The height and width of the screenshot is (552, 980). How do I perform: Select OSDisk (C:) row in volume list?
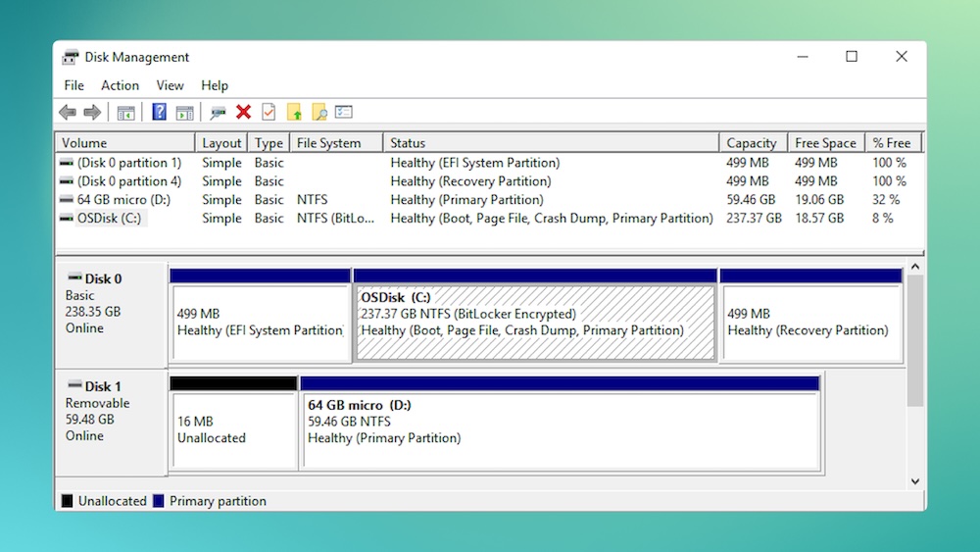click(109, 219)
